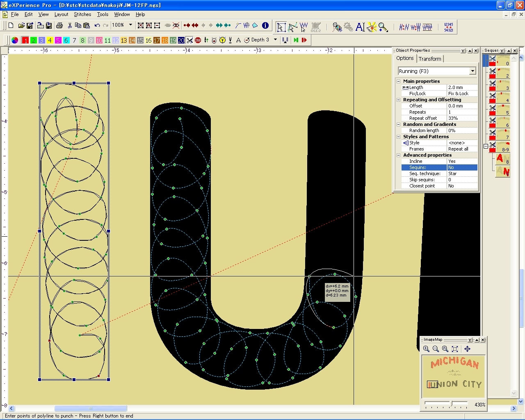Select navy color swatch 20
The width and height of the screenshot is (525, 420).
tap(181, 40)
